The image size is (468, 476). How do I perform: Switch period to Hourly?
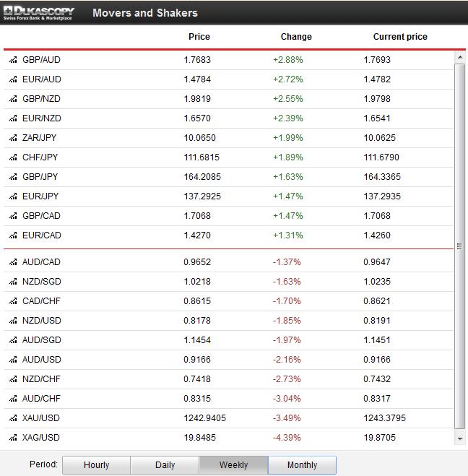(x=96, y=465)
